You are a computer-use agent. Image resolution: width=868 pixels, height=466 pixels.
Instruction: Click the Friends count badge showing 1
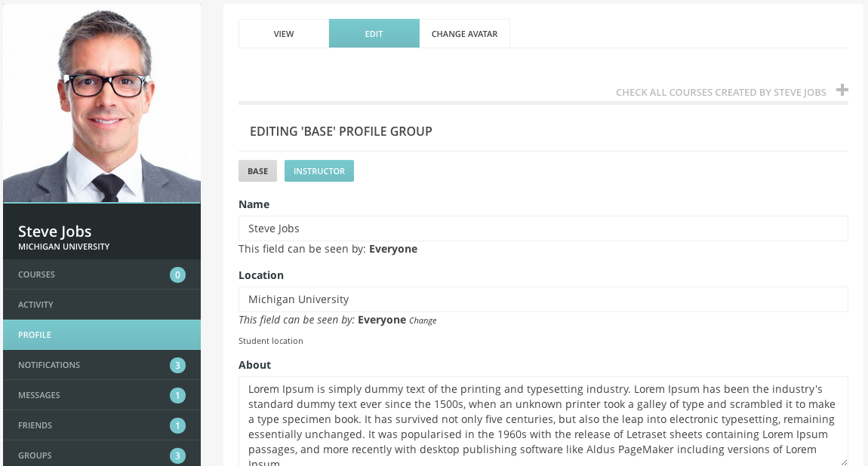point(177,425)
